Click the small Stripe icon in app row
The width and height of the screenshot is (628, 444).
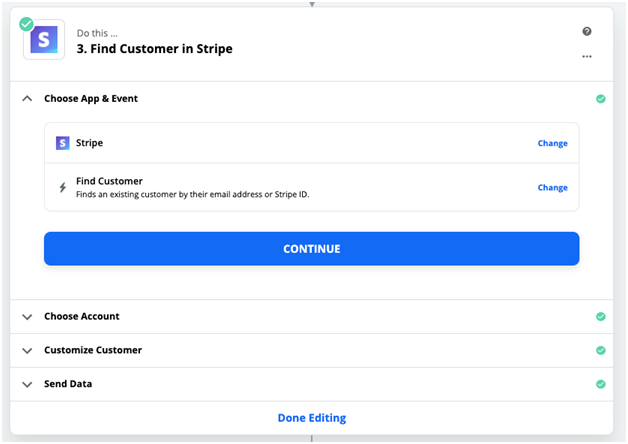62,143
